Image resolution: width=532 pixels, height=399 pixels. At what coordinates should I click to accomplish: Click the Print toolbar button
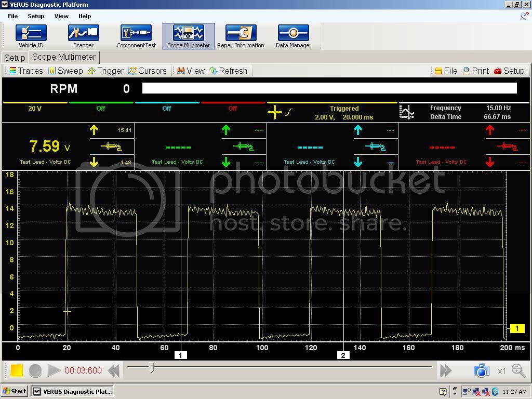click(476, 71)
